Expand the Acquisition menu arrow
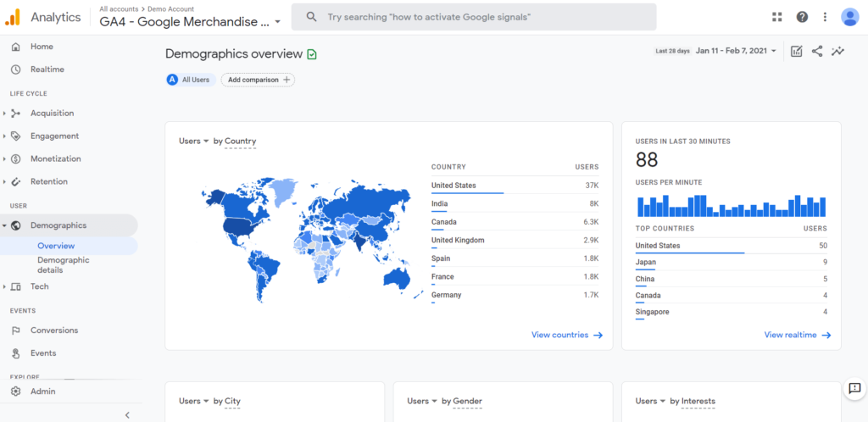 coord(4,114)
